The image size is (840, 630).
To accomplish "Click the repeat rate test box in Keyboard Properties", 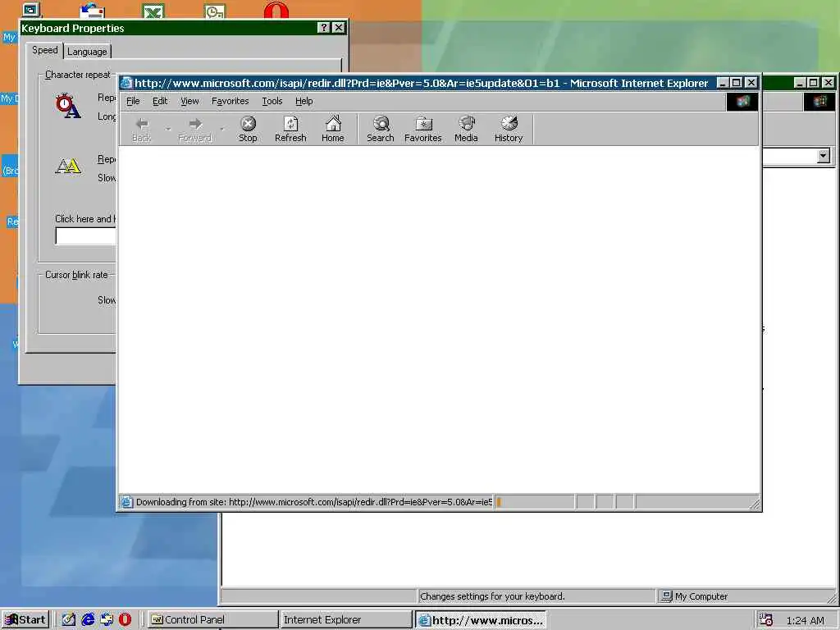I will pos(85,236).
